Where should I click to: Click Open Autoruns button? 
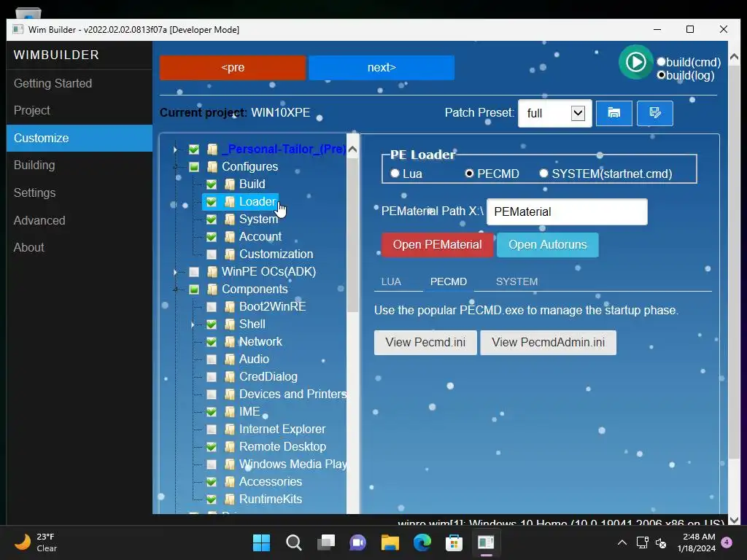coord(547,245)
